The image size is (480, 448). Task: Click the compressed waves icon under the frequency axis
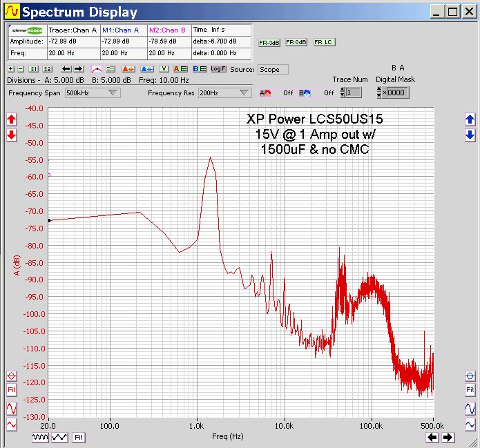(40, 437)
